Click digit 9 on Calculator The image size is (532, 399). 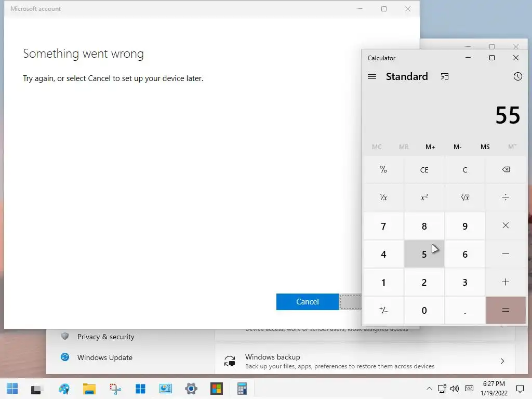point(465,226)
